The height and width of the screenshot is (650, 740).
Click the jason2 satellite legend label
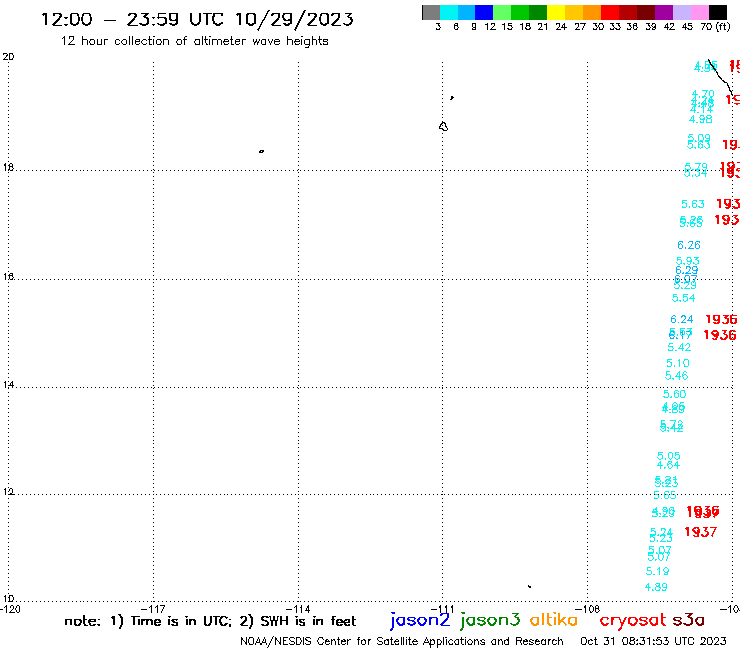coord(420,620)
